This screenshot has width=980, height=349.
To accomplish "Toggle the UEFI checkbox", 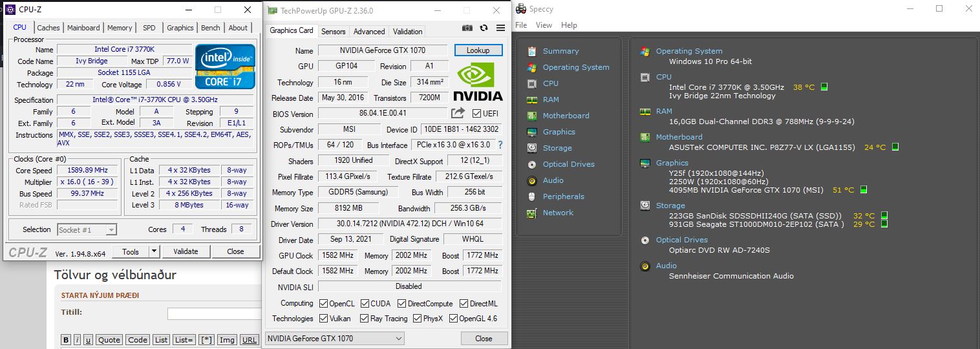I will coord(477,114).
